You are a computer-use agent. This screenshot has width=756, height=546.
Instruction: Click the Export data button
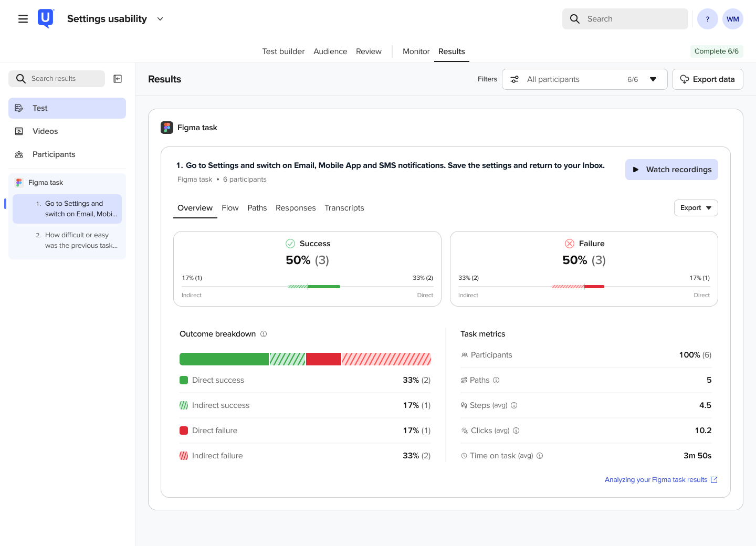coord(708,79)
